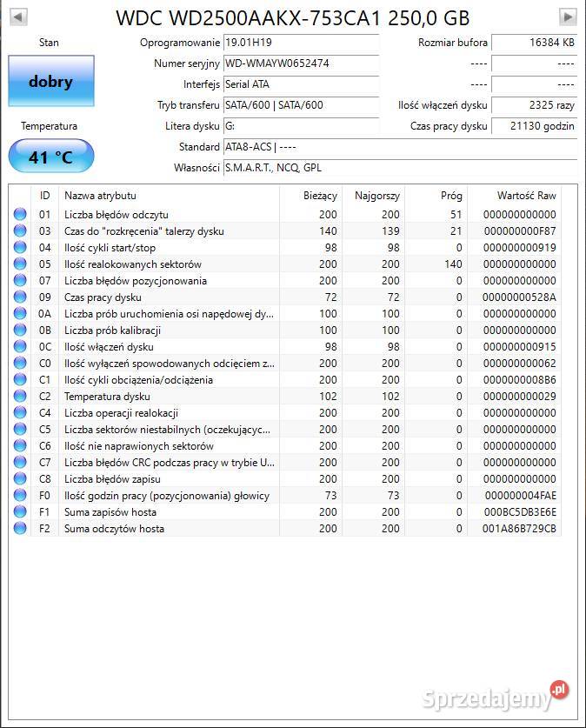Viewport: 586px width, 728px height.
Task: Click status orb for attribute F1
Action: pyautogui.click(x=20, y=511)
